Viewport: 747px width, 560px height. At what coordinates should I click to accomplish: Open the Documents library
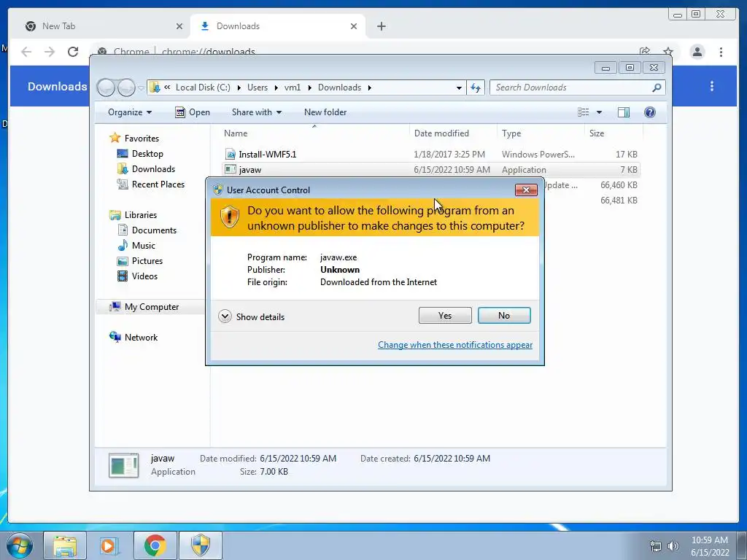(x=154, y=230)
